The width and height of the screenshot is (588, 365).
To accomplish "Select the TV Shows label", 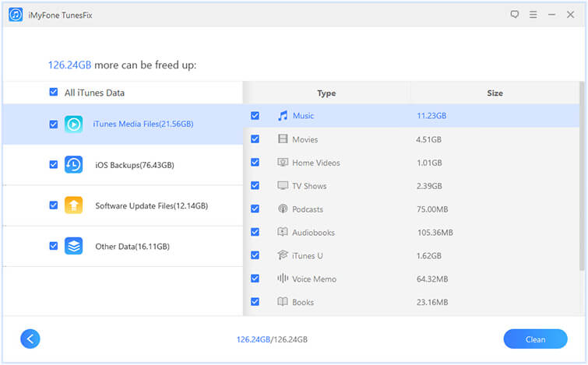I will pos(309,186).
